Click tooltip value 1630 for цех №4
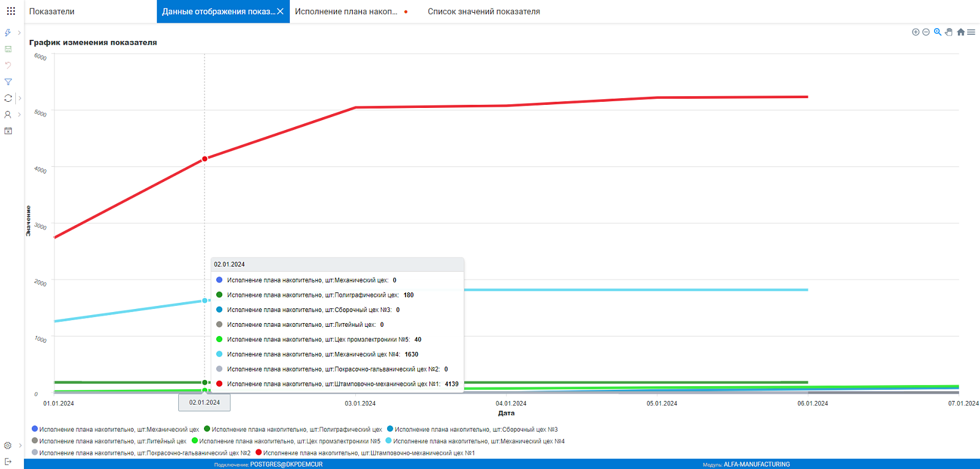Viewport: 980px width, 469px height. click(412, 354)
